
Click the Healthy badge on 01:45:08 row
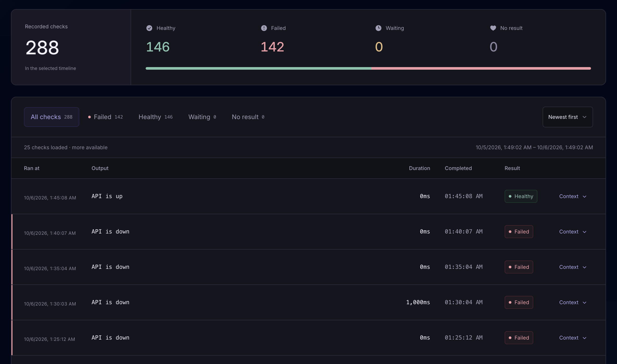click(x=521, y=196)
